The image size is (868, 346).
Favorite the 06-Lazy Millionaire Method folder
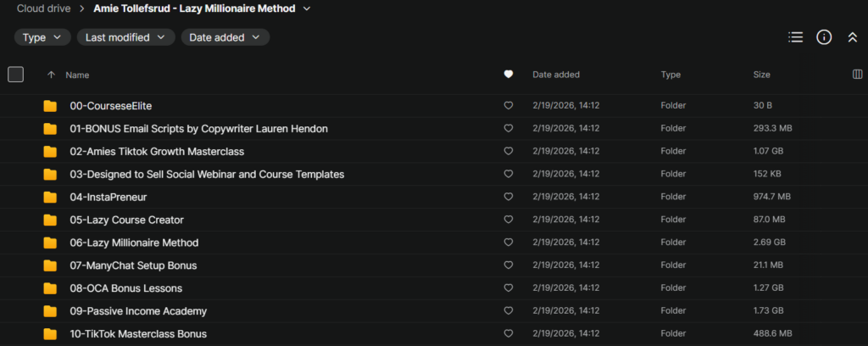coord(509,243)
